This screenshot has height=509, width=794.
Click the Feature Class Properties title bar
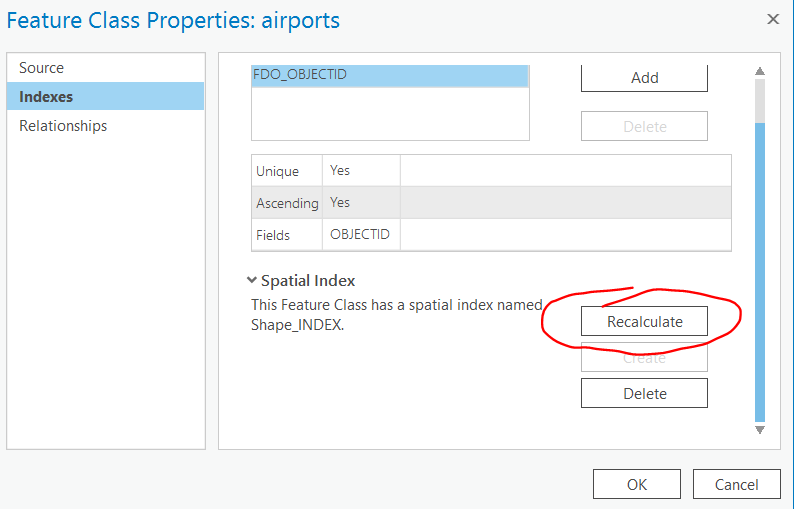pyautogui.click(x=300, y=19)
